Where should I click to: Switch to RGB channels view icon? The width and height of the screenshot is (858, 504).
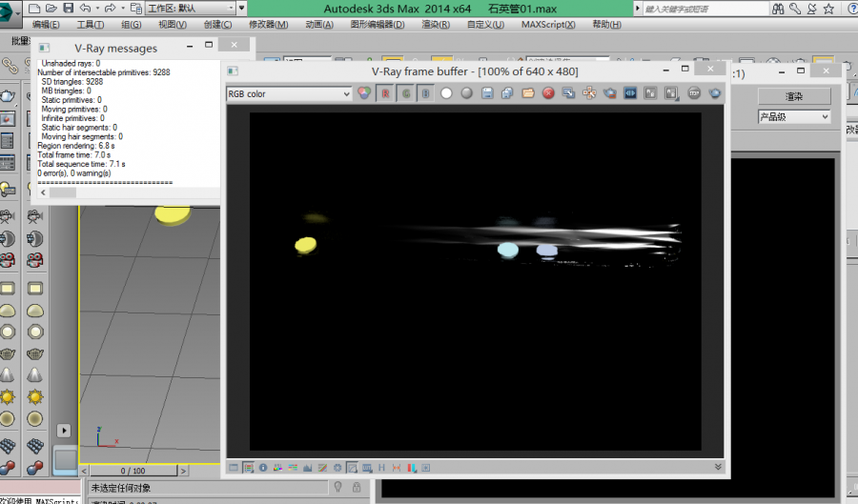[x=366, y=93]
